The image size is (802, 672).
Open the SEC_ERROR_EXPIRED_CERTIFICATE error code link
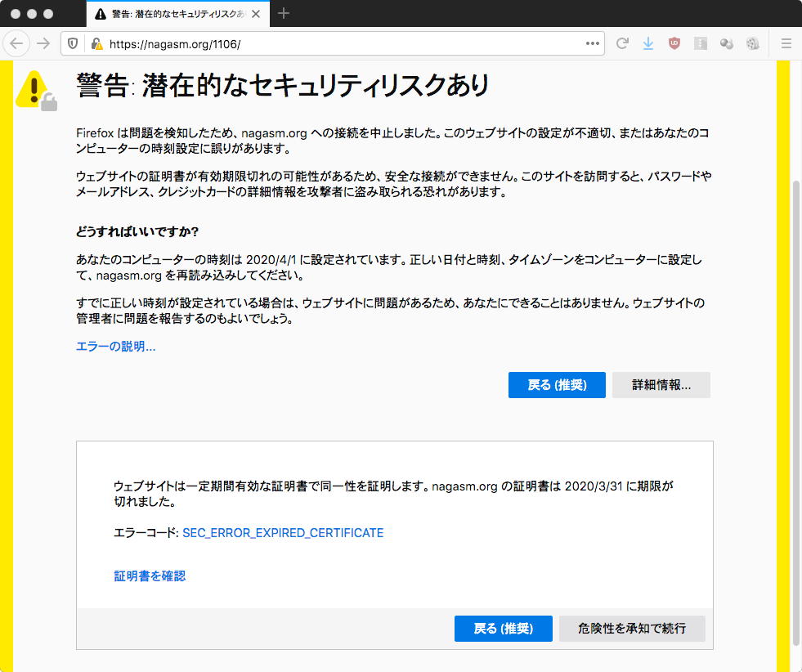(x=283, y=532)
